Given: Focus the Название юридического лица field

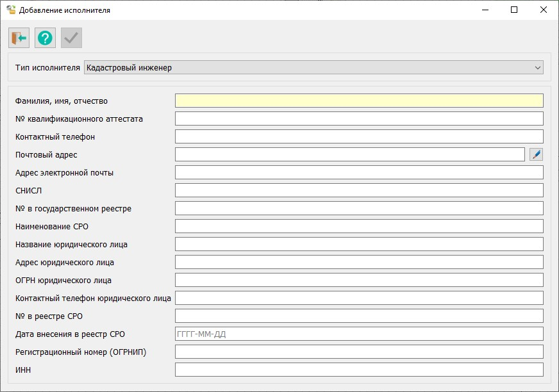Looking at the screenshot, I should (358, 244).
